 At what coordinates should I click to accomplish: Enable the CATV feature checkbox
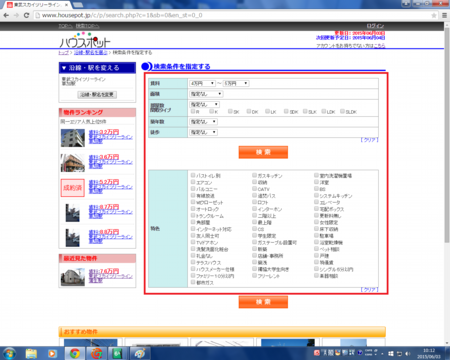[254, 189]
